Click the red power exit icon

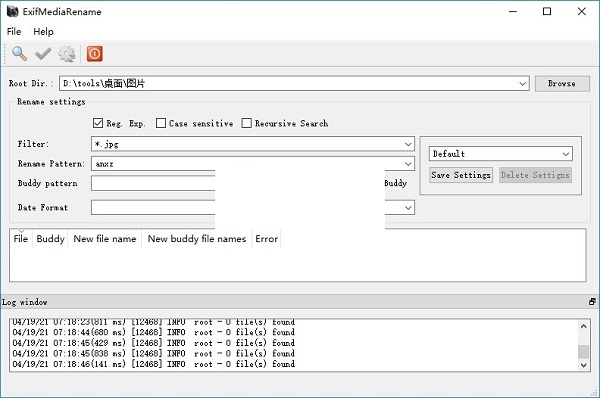(95, 54)
